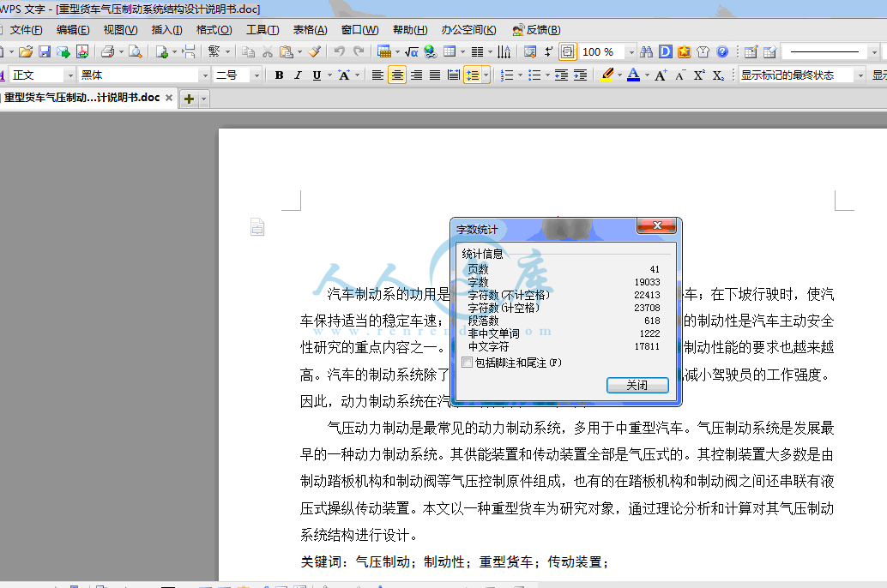The width and height of the screenshot is (887, 588).
Task: Add a new document tab with plus button
Action: pos(189,99)
